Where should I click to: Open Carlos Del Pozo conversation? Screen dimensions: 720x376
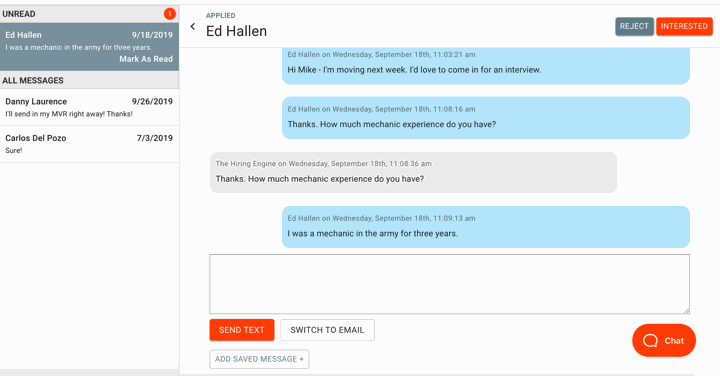(89, 144)
